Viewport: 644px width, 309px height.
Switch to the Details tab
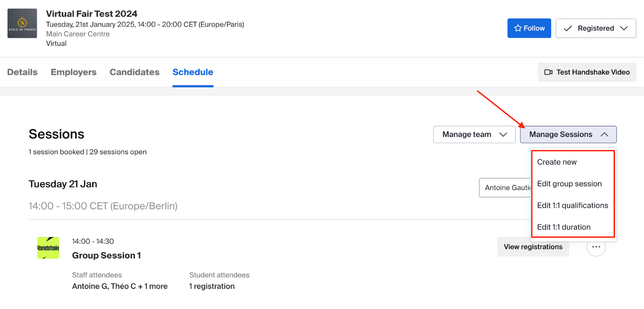(22, 72)
